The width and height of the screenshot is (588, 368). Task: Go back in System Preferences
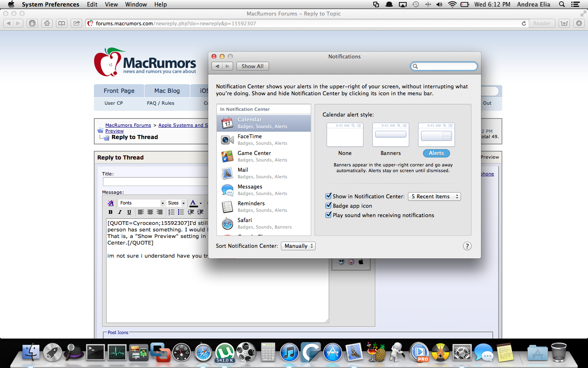tap(217, 66)
